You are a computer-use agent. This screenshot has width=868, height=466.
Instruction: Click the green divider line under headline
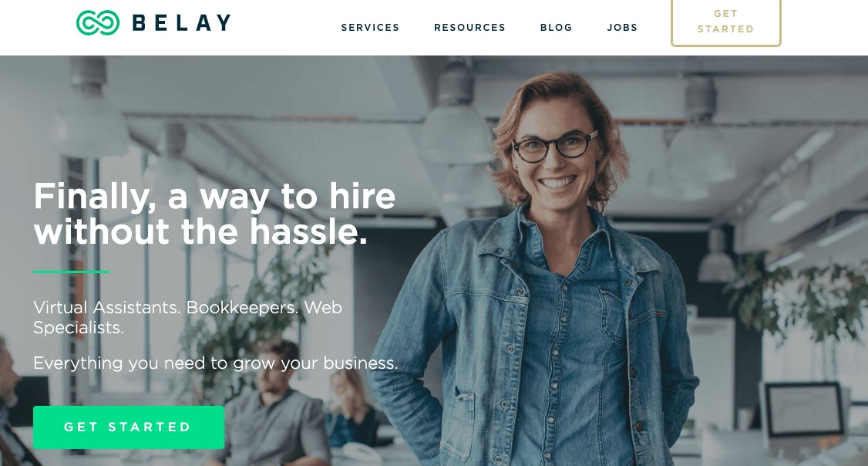[71, 272]
